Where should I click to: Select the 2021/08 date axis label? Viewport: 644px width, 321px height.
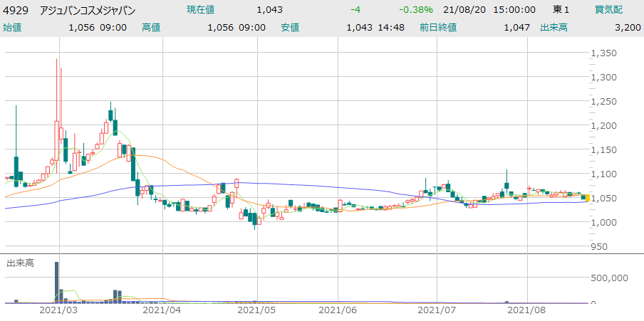pos(526,310)
